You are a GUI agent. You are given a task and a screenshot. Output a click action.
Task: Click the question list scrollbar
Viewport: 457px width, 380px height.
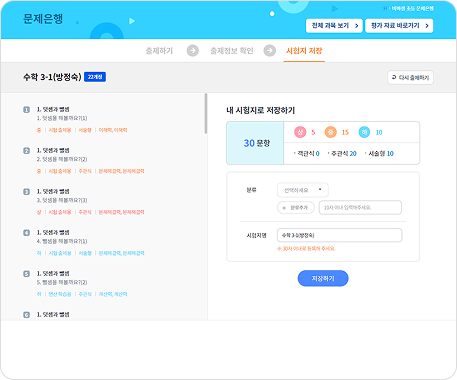(x=206, y=114)
